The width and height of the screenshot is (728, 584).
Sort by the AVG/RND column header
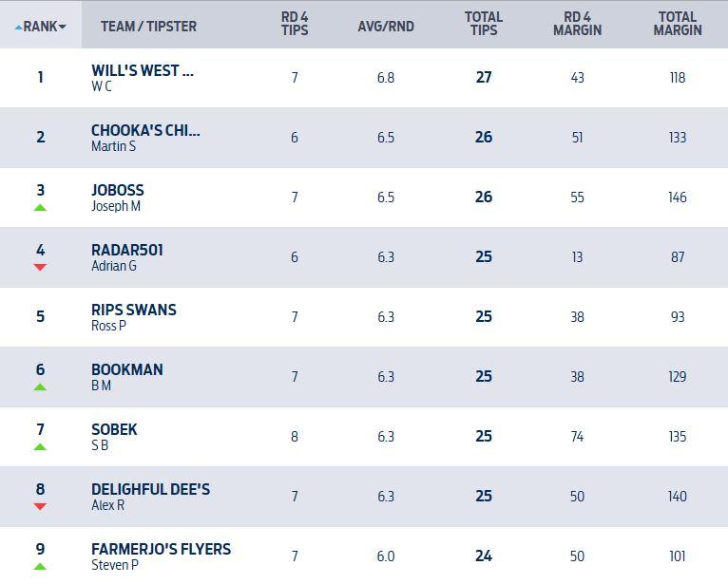[386, 27]
